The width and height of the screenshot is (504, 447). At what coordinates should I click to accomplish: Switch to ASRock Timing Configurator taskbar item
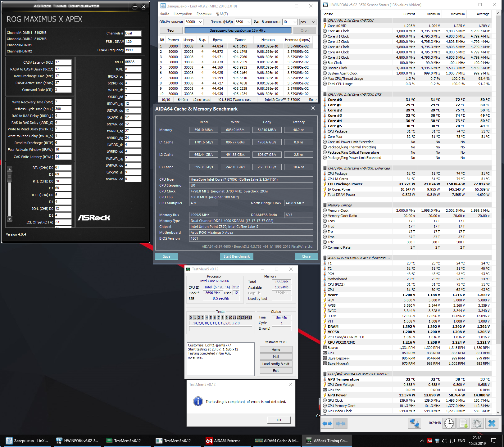(x=327, y=441)
